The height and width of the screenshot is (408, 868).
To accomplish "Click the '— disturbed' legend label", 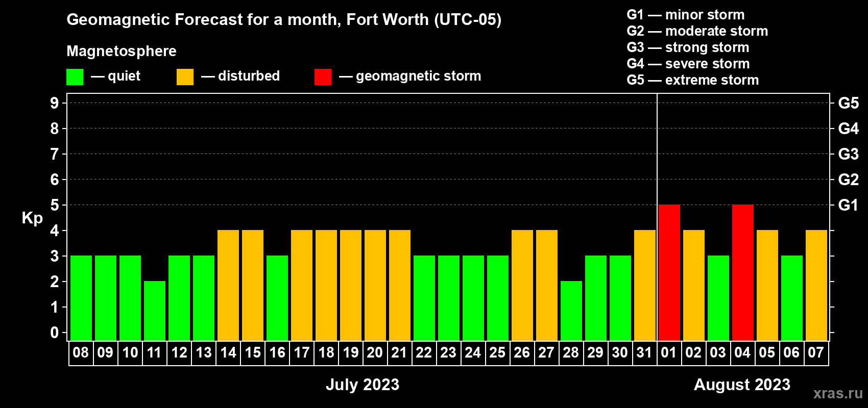I will coord(240,76).
